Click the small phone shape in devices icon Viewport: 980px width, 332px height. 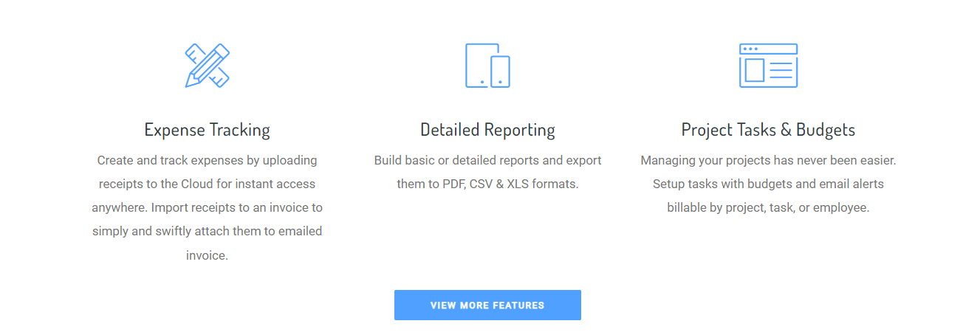[501, 72]
